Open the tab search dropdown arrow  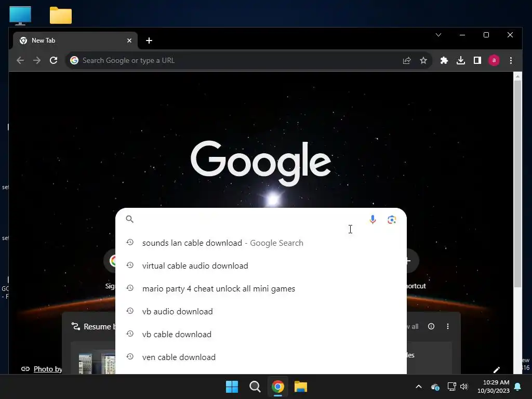(x=438, y=35)
